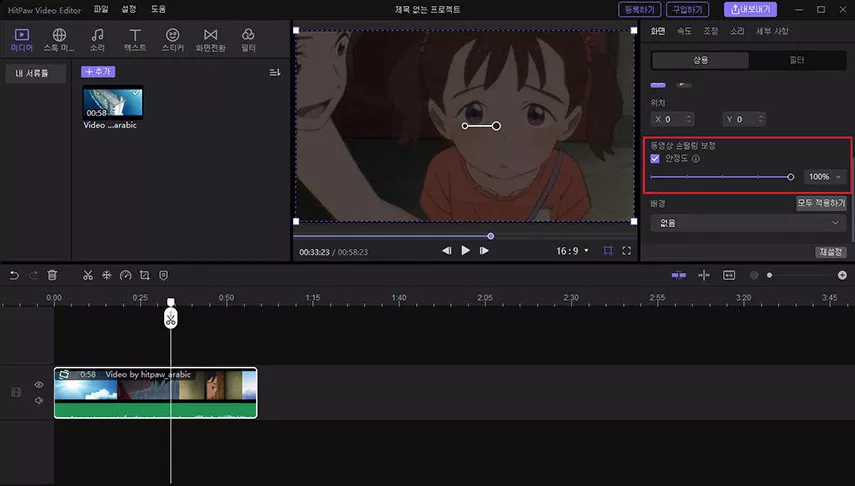Select 내 서류들 in the media sidebar
Viewport: 855px width, 486px height.
[x=35, y=73]
